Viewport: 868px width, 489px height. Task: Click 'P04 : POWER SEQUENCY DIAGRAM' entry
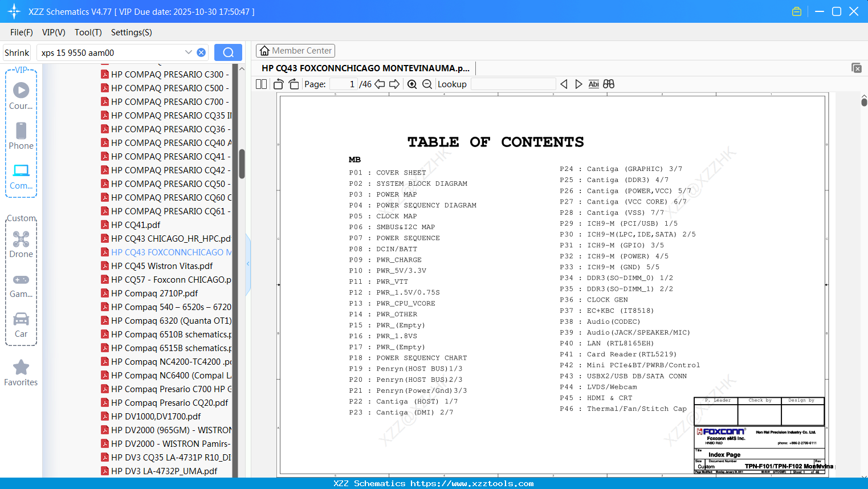413,205
